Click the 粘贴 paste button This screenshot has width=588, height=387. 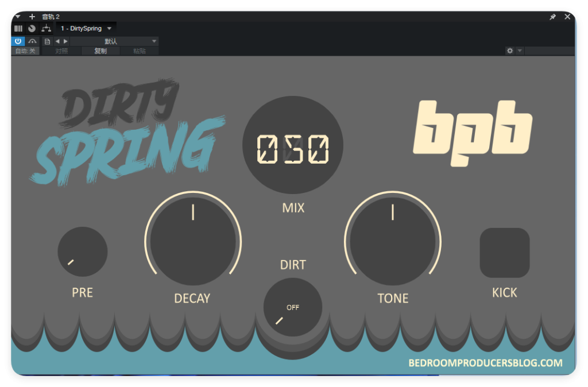click(x=139, y=51)
